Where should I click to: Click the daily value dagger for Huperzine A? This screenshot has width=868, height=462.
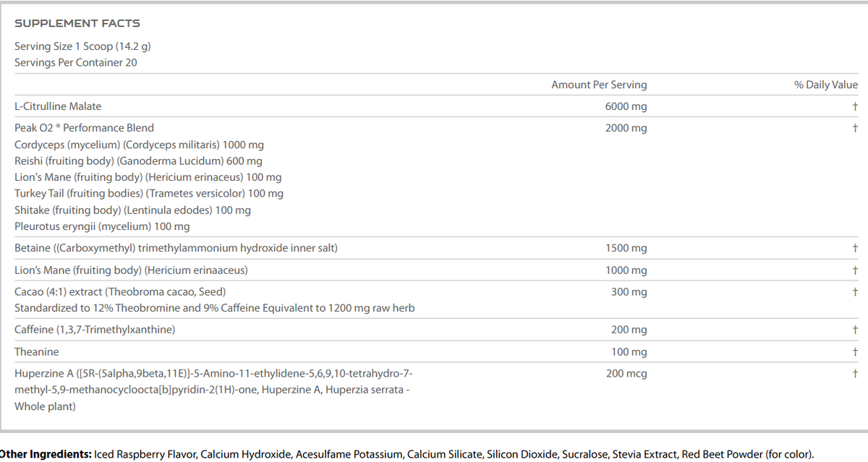pos(855,374)
